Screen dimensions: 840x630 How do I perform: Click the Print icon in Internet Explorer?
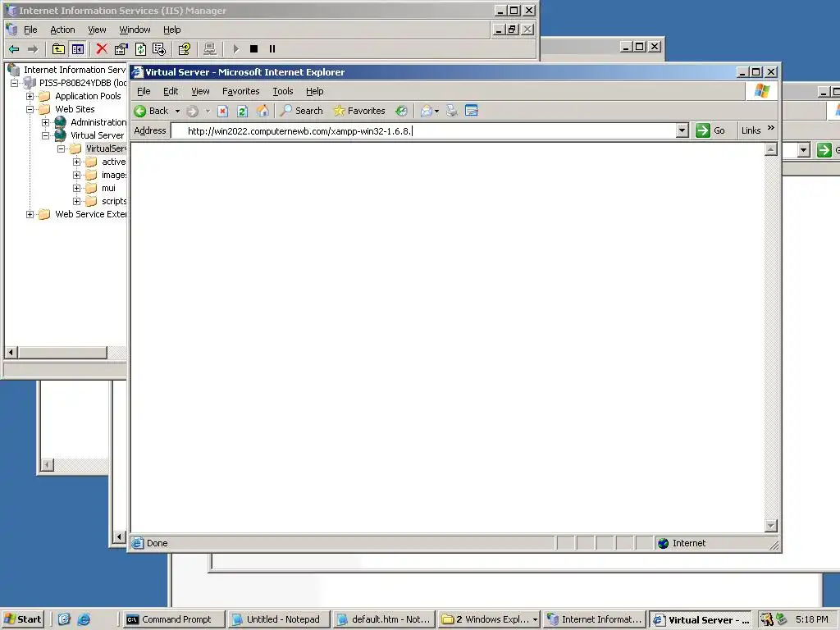point(452,111)
